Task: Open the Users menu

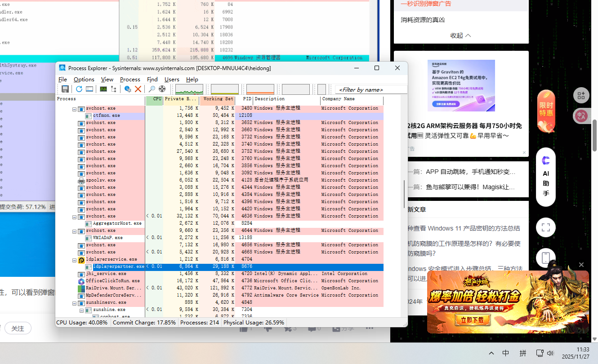Action: pyautogui.click(x=172, y=79)
